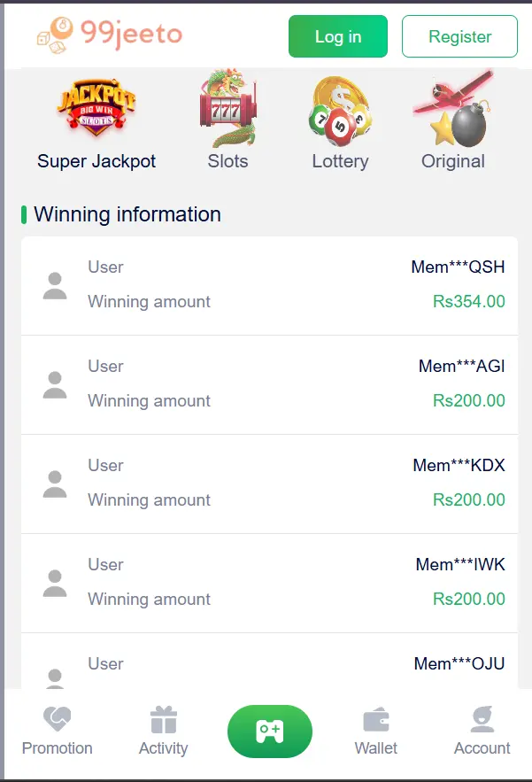532x782 pixels.
Task: Open the Activity gift icon
Action: (164, 720)
